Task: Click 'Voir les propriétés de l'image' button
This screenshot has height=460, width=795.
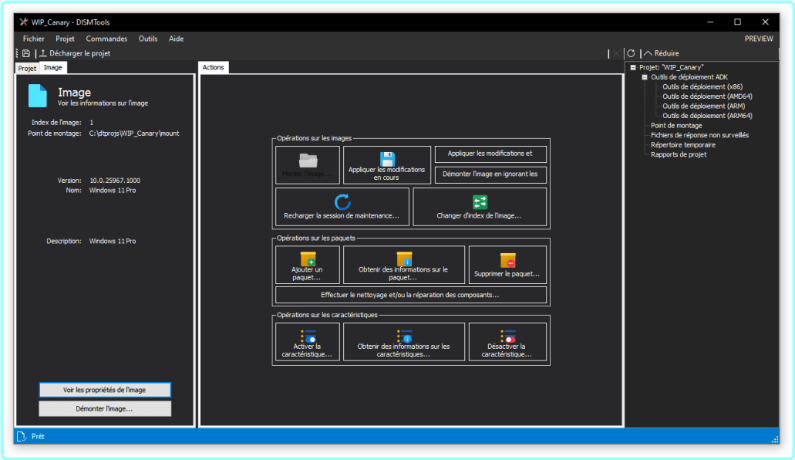Action: click(105, 389)
